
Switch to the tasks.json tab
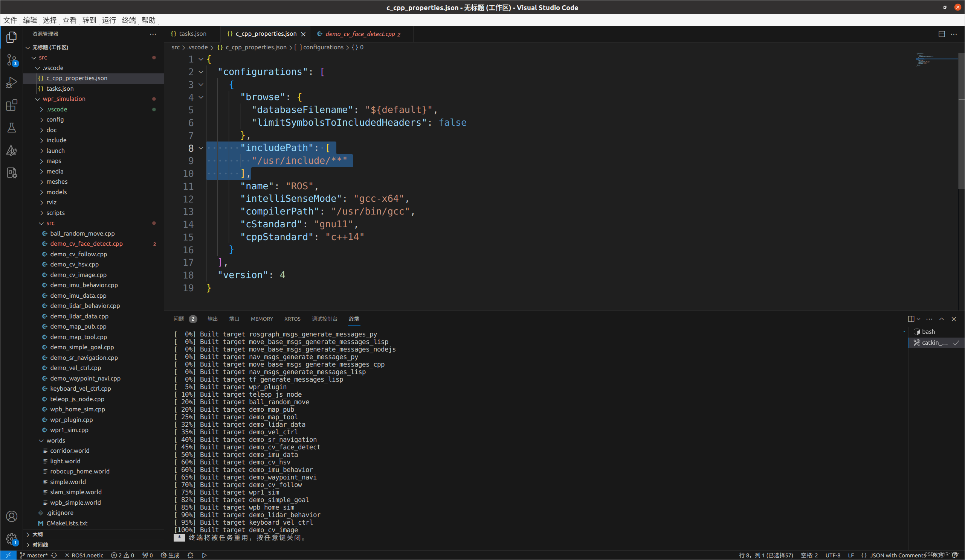point(192,34)
